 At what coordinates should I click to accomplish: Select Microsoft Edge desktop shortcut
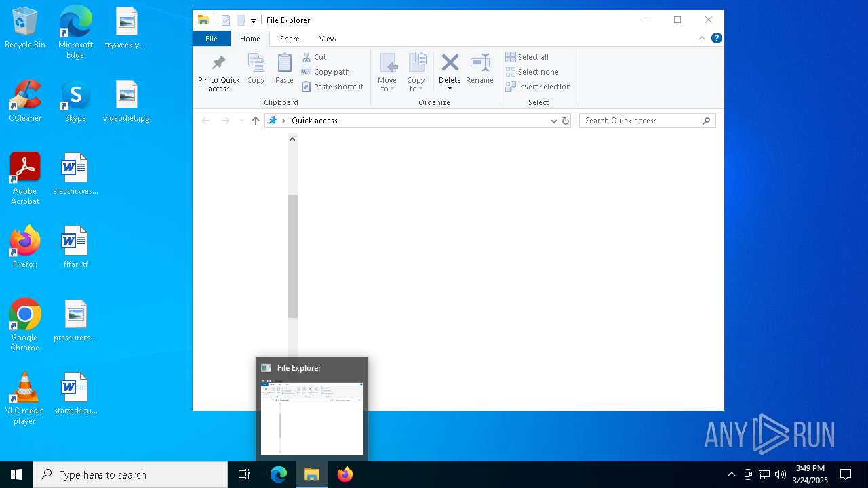(x=75, y=33)
